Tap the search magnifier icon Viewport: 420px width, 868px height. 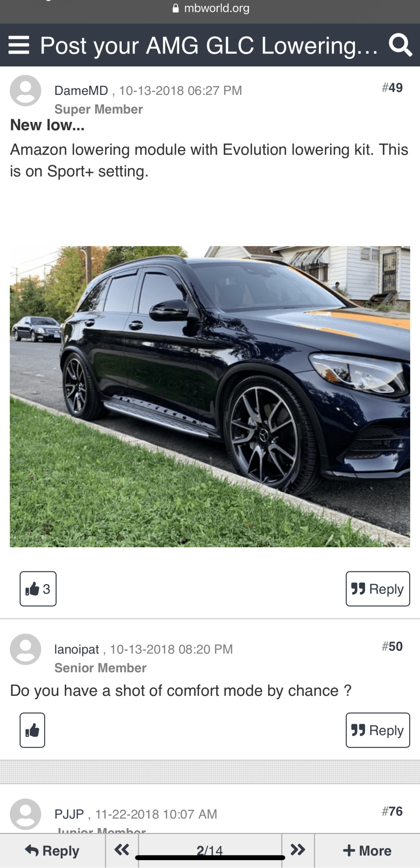point(400,45)
